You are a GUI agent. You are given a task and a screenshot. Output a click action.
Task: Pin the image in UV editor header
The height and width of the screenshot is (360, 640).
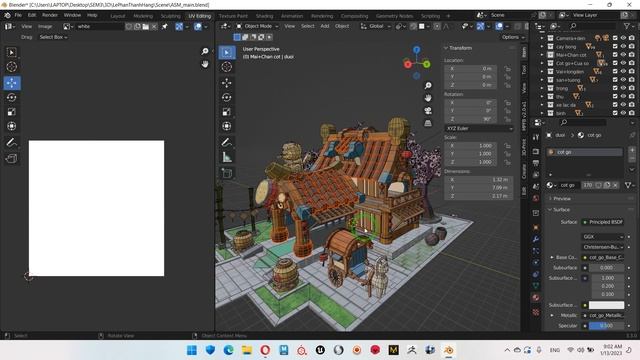(x=164, y=27)
